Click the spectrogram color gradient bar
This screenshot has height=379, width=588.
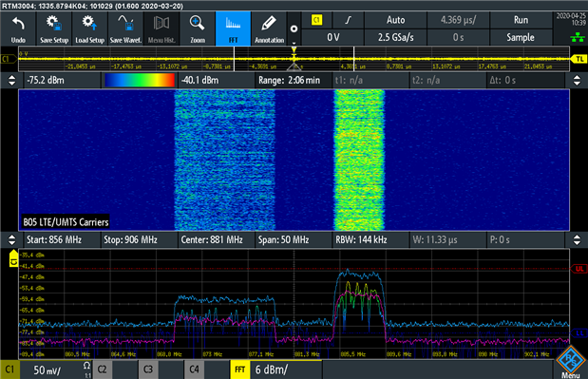coord(140,80)
